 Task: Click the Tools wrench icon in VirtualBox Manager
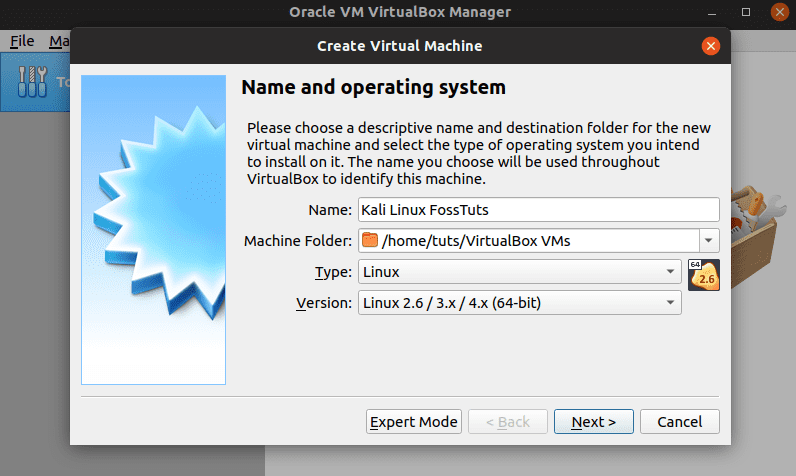(32, 82)
